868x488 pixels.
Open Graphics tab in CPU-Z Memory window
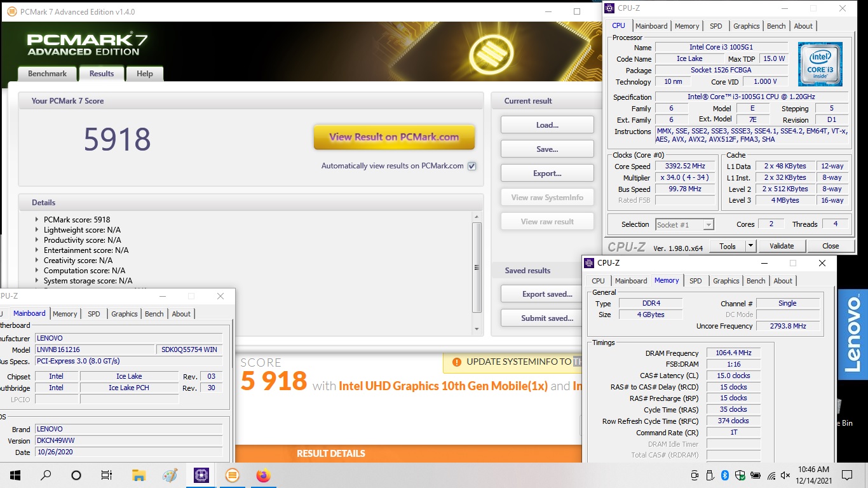[726, 281]
